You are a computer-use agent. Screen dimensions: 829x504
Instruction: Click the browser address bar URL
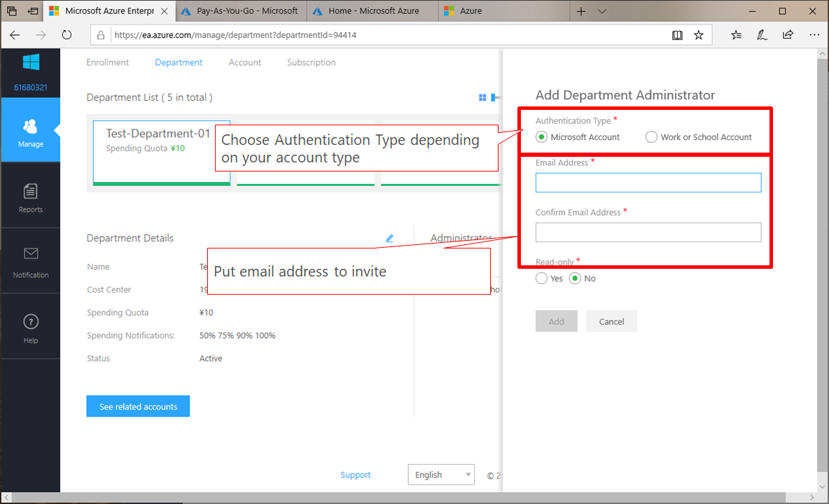coord(235,36)
